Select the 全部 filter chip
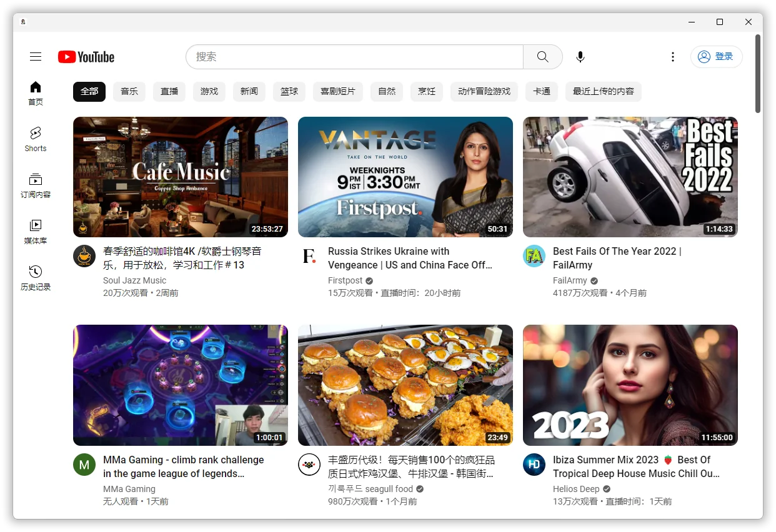The height and width of the screenshot is (532, 776). click(89, 91)
